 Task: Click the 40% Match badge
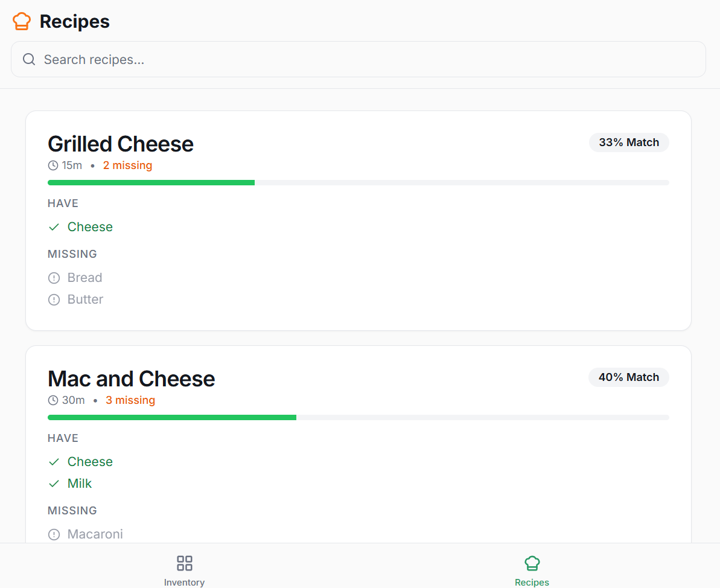[x=629, y=377]
